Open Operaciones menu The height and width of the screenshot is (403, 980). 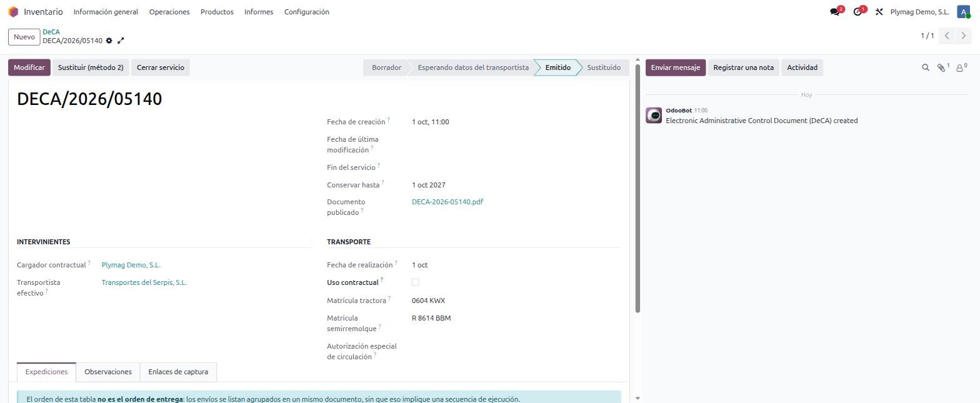169,12
